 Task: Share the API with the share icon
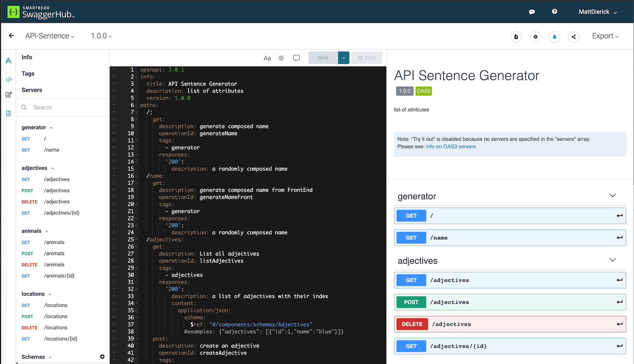573,37
